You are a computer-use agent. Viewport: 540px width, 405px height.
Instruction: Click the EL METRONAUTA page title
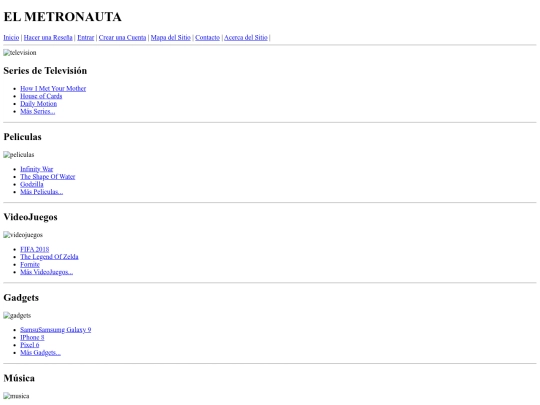(x=62, y=17)
